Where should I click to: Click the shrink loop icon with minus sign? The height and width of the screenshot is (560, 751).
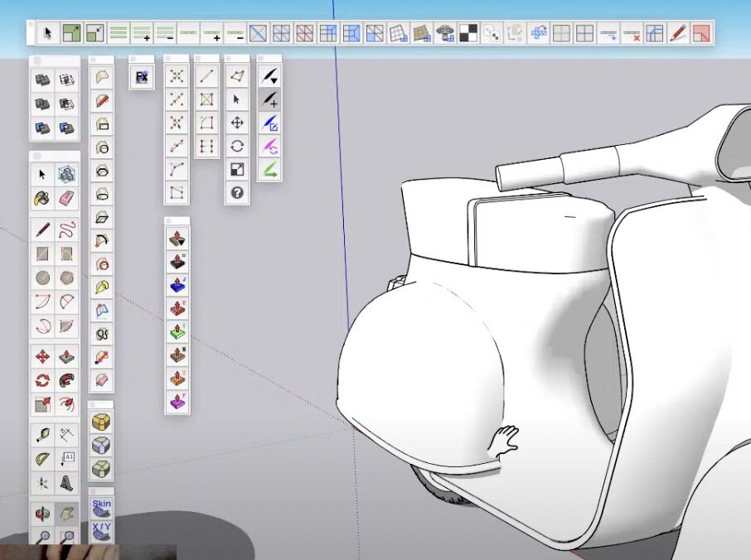235,33
